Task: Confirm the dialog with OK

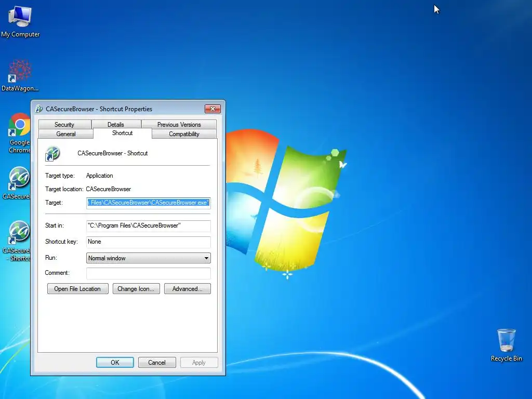Action: pyautogui.click(x=115, y=362)
